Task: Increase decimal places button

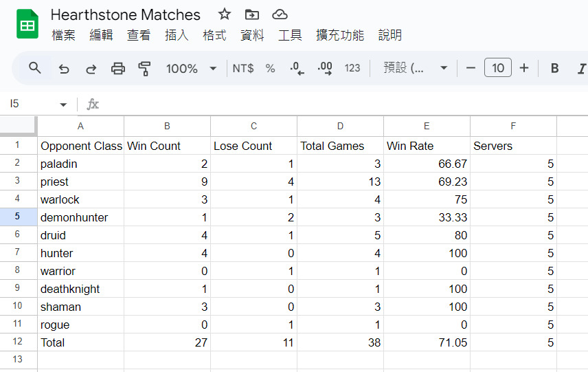Action: pos(325,68)
